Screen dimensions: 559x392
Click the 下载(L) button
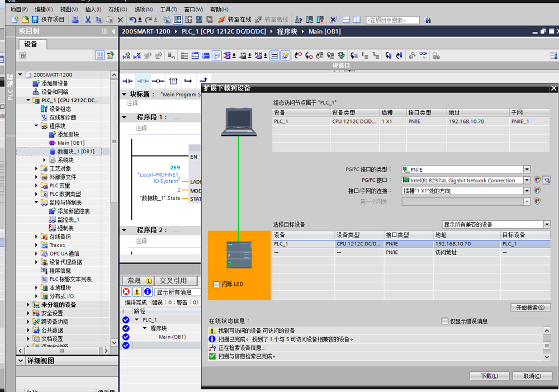(490, 376)
